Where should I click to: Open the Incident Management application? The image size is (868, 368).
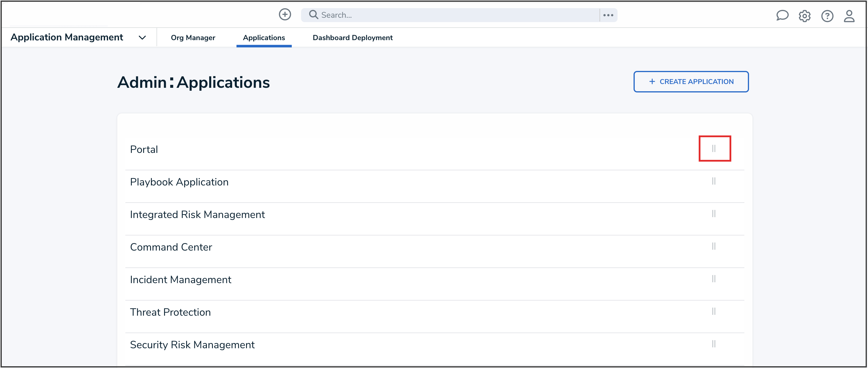click(x=181, y=279)
